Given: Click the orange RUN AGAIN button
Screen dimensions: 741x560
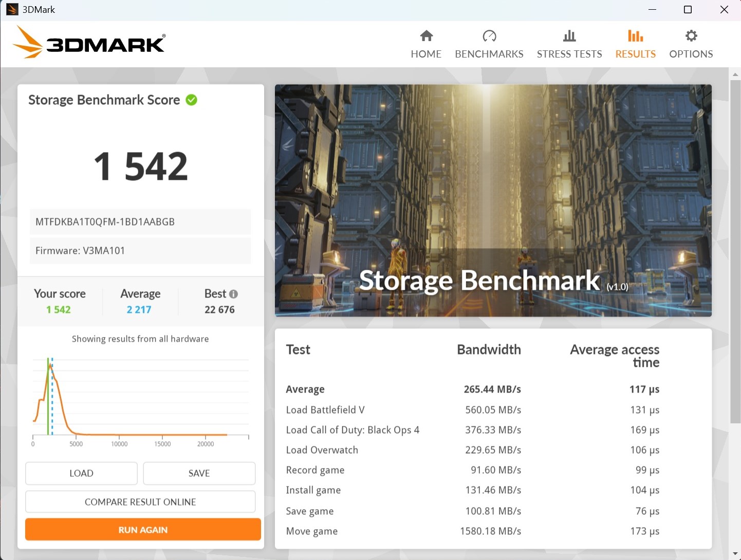Looking at the screenshot, I should [143, 530].
